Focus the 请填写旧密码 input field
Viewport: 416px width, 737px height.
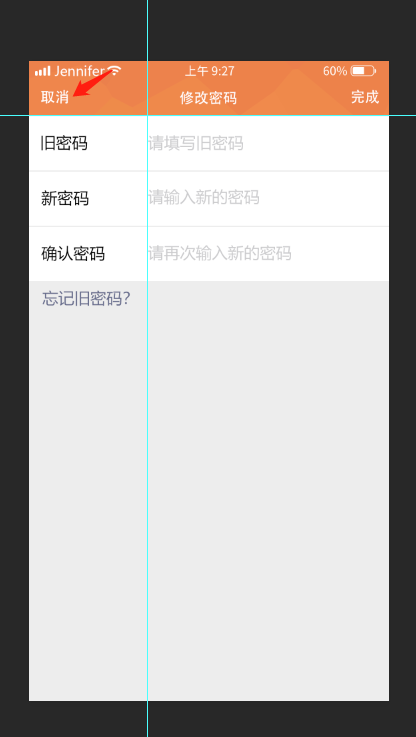click(268, 143)
